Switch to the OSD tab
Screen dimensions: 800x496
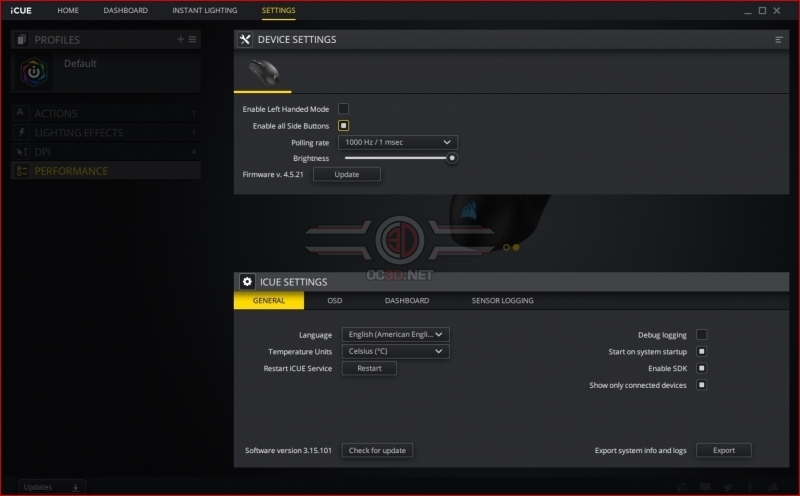point(335,301)
